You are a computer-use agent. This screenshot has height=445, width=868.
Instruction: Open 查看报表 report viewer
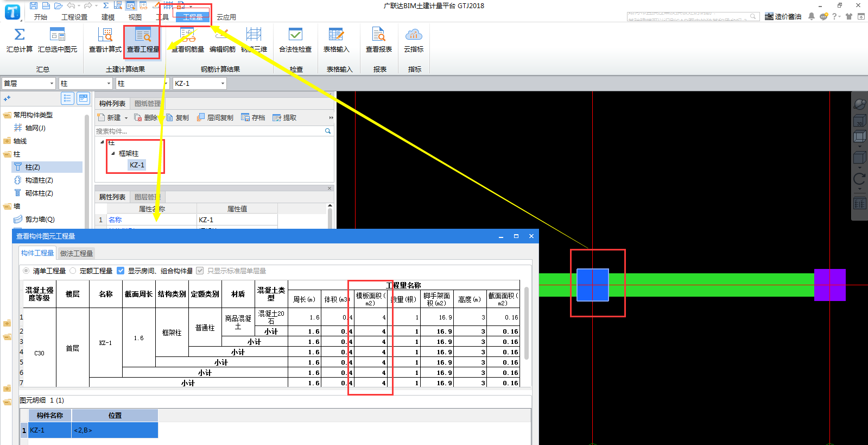pyautogui.click(x=379, y=40)
